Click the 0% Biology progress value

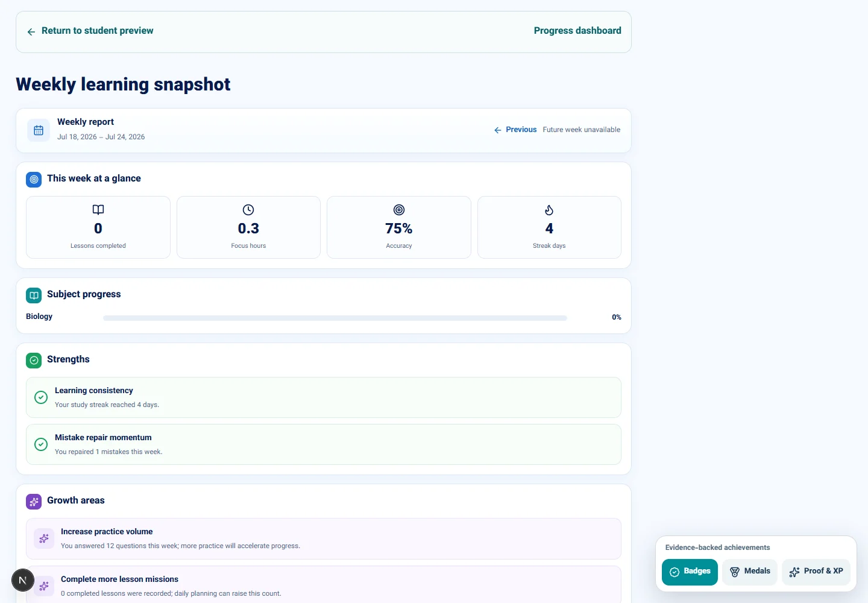(617, 317)
